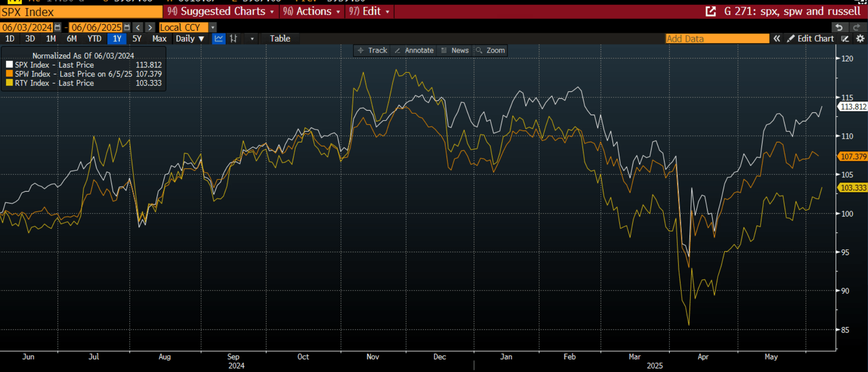Open the Suggested Charts menu
The height and width of the screenshot is (372, 868).
coord(221,11)
